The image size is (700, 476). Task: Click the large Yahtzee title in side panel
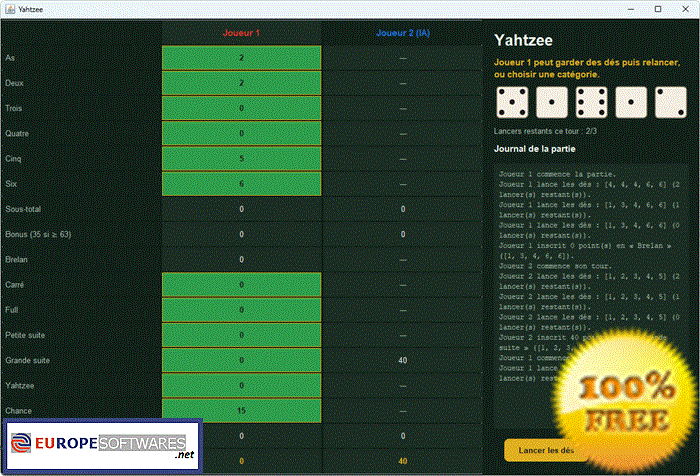point(523,40)
